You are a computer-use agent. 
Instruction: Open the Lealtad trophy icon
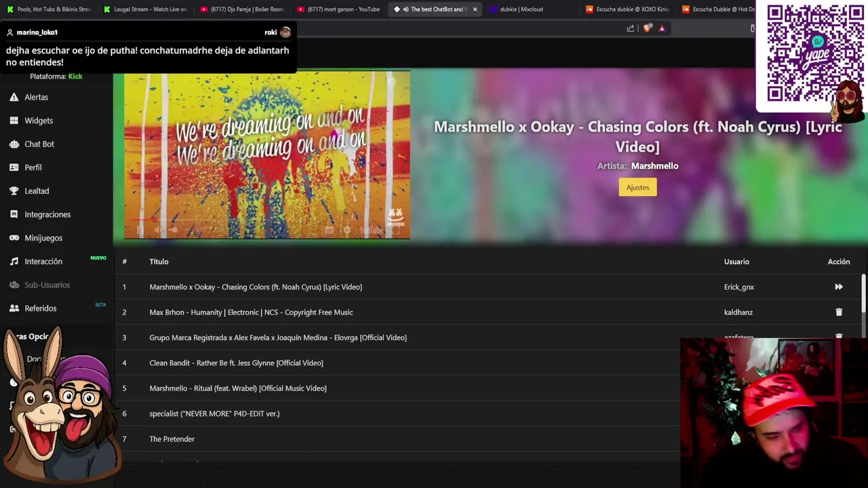click(x=14, y=191)
